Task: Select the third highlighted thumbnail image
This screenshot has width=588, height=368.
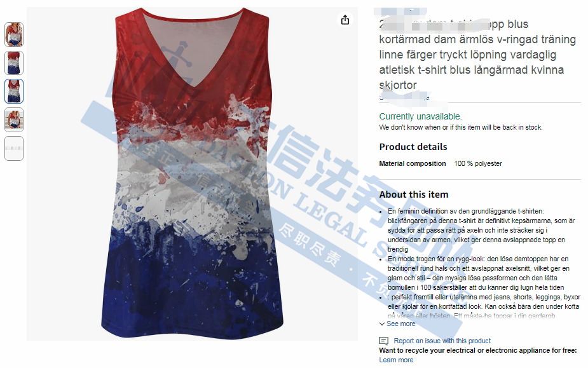Action: click(14, 91)
